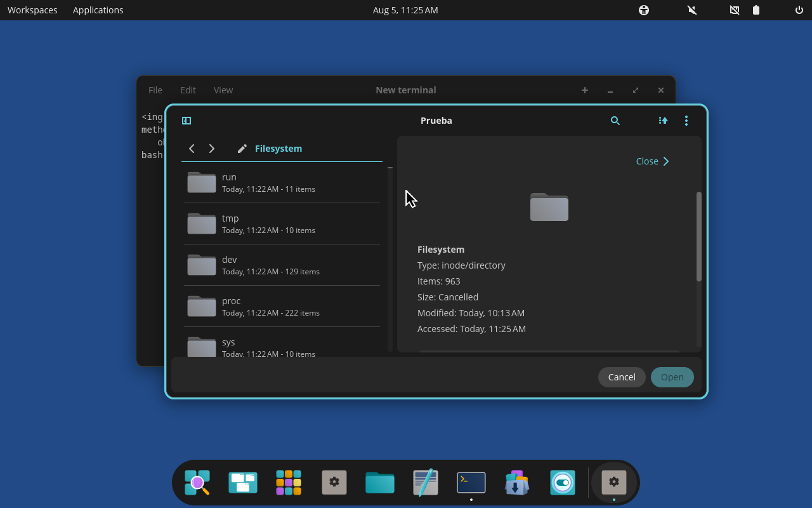The height and width of the screenshot is (508, 812).
Task: Click the Open button
Action: (x=672, y=377)
